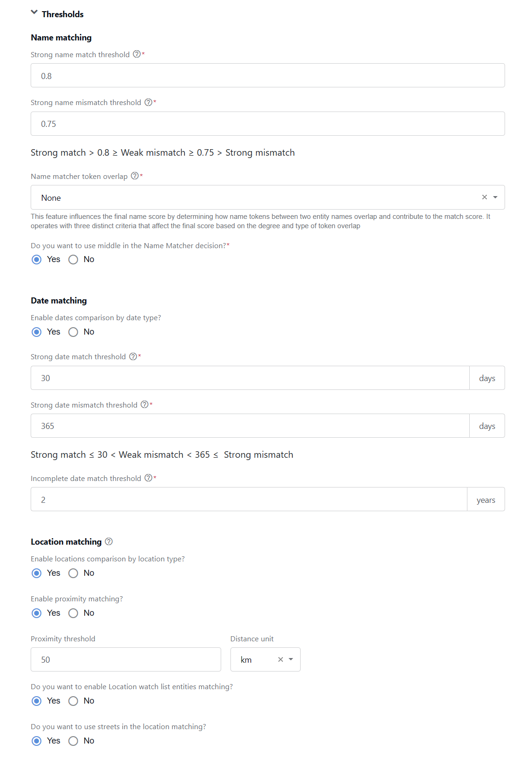Click the Proximity threshold input field
The image size is (532, 764).
tap(126, 659)
